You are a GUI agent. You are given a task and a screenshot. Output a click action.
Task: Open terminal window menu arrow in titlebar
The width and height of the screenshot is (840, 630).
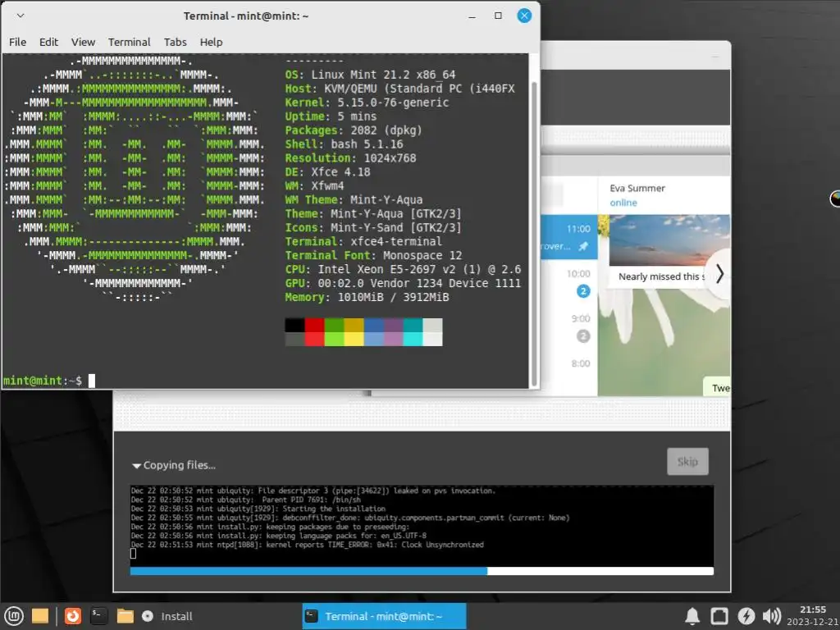21,16
